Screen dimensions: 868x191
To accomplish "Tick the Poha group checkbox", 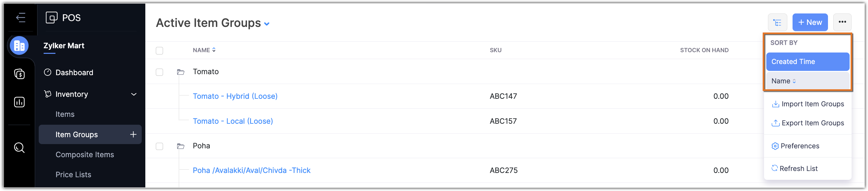I will coord(159,146).
